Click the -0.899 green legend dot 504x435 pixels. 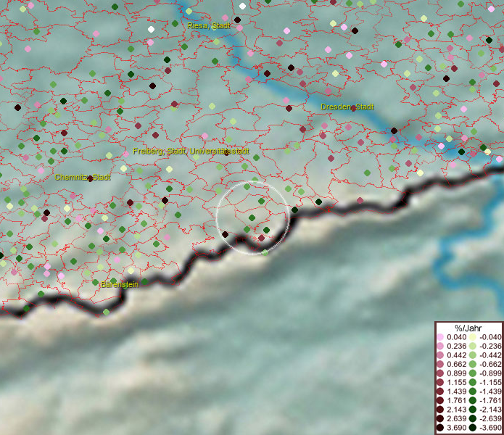[x=472, y=374]
